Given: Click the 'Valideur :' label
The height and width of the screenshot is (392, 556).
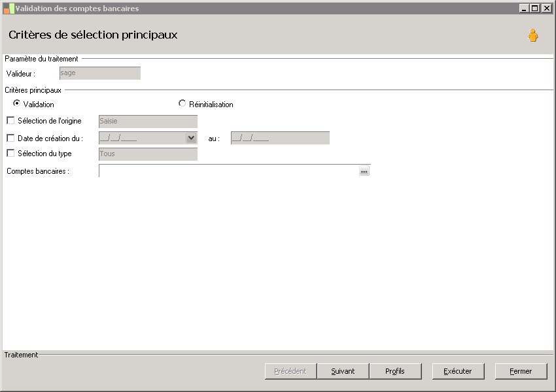Looking at the screenshot, I should click(20, 74).
